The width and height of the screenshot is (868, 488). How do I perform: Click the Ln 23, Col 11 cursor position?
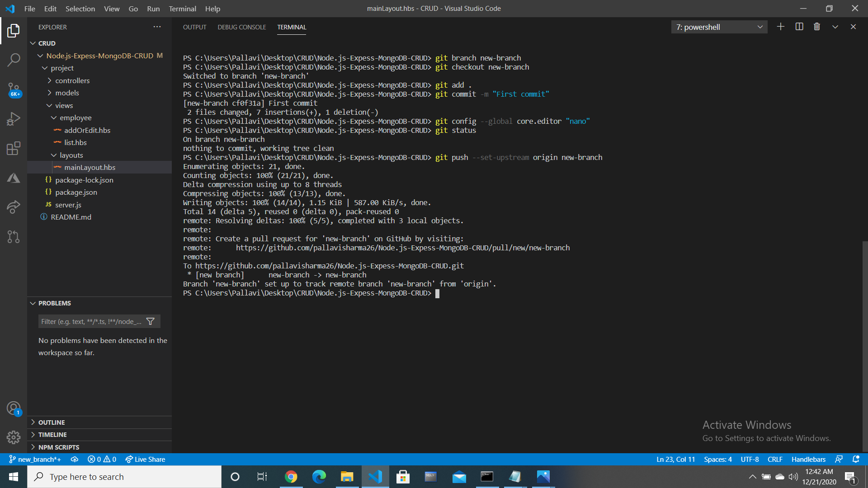pyautogui.click(x=675, y=459)
